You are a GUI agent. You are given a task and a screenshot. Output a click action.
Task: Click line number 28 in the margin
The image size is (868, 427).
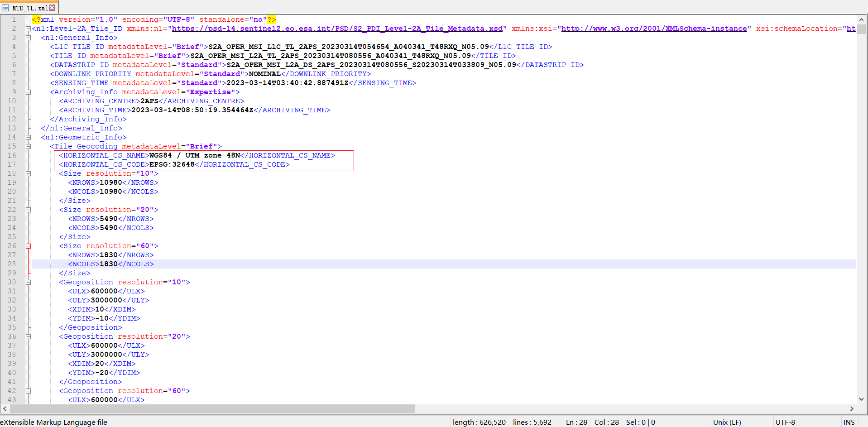[x=12, y=264]
